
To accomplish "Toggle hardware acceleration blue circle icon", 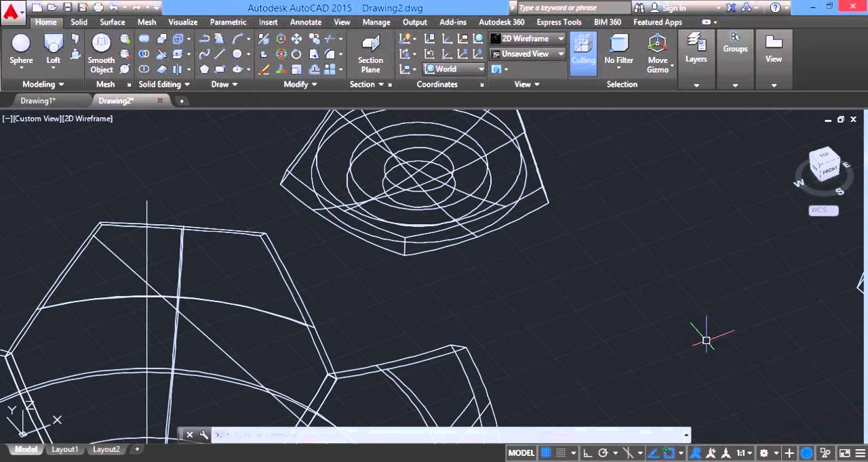I will [x=807, y=453].
